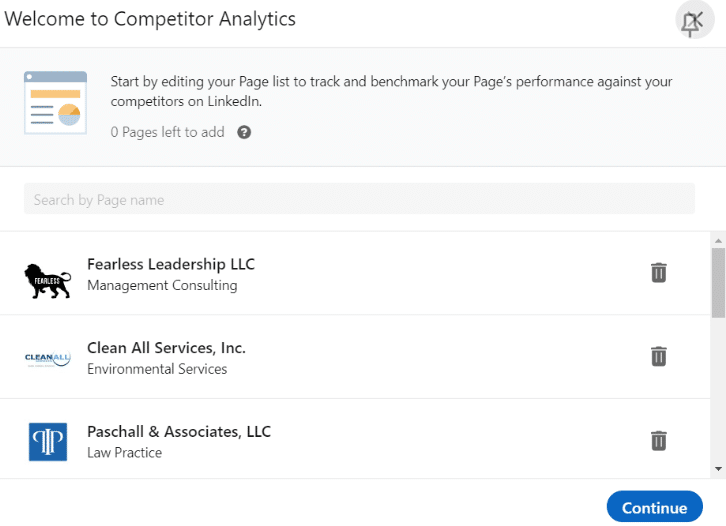Delete Fearless Leadership LLC with trash icon
Image resolution: width=726 pixels, height=526 pixels.
tap(658, 272)
